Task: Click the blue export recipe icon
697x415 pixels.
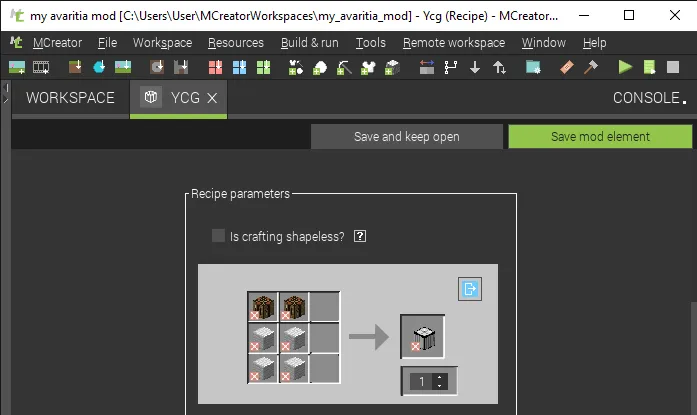Action: pos(470,289)
